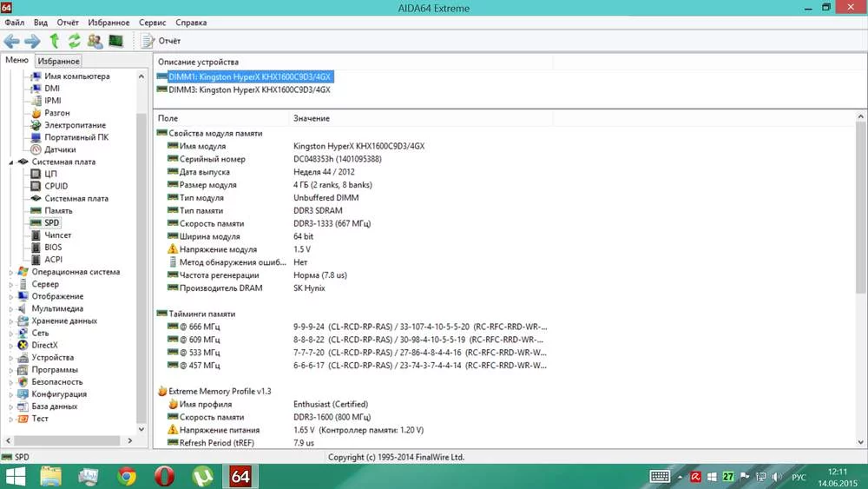
Task: Click the users icon in the toolbar
Action: (x=95, y=41)
